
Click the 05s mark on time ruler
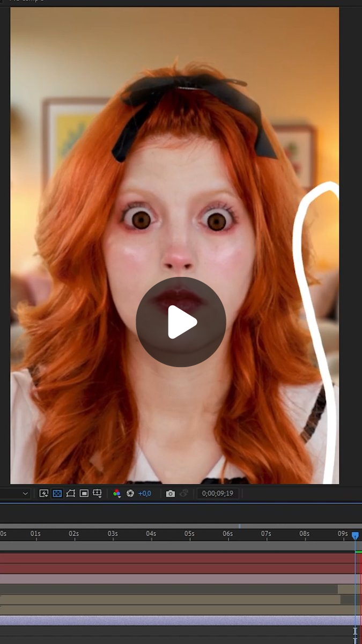(189, 534)
